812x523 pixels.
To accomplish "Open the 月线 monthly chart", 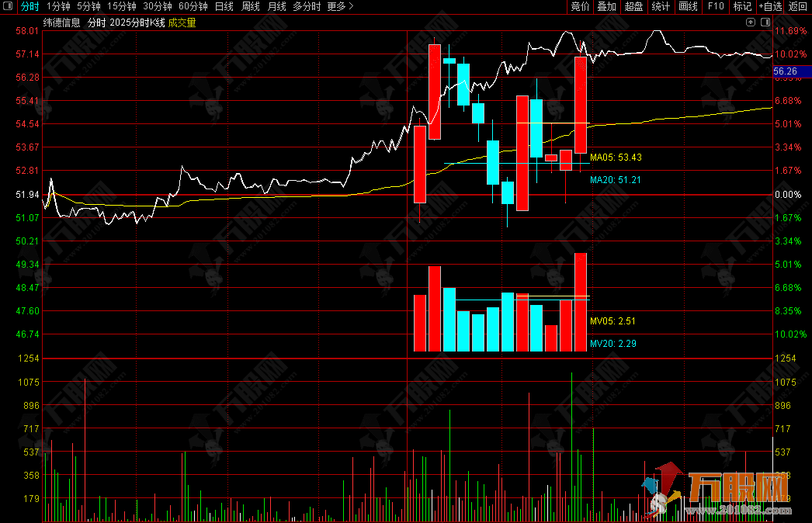I will pyautogui.click(x=277, y=6).
